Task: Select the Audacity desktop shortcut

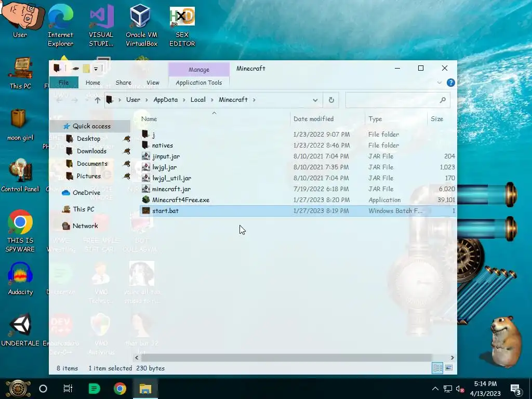Action: click(20, 278)
